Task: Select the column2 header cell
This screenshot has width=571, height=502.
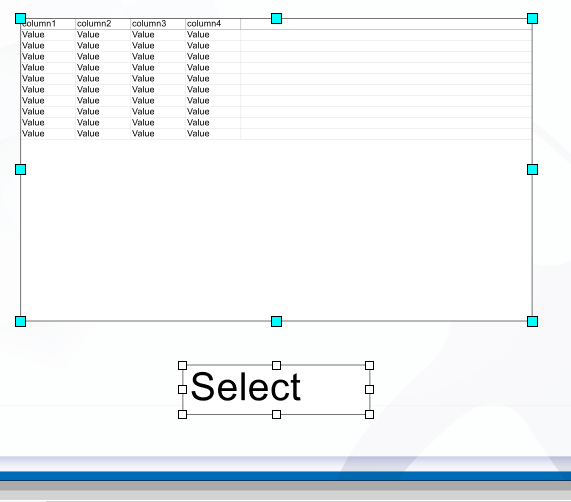Action: pos(103,24)
